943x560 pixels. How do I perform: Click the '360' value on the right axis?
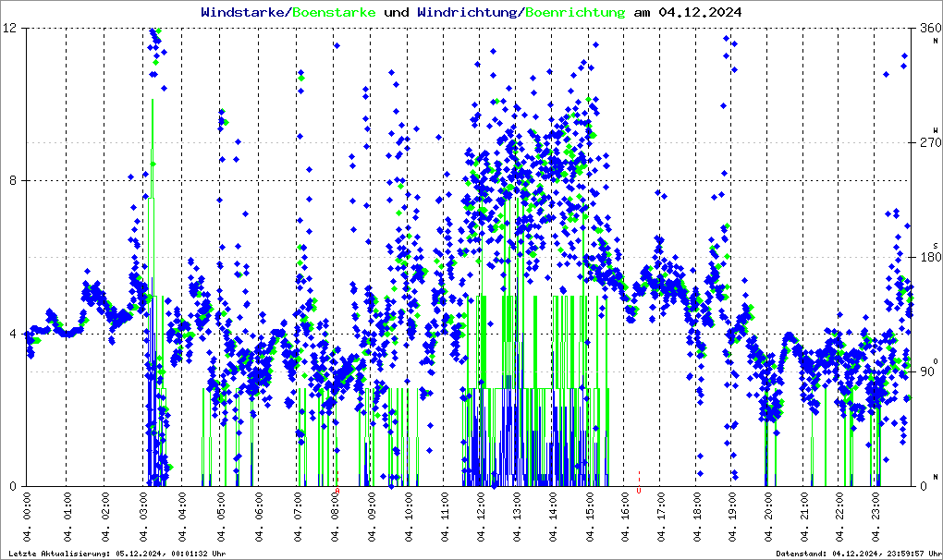[x=925, y=29]
